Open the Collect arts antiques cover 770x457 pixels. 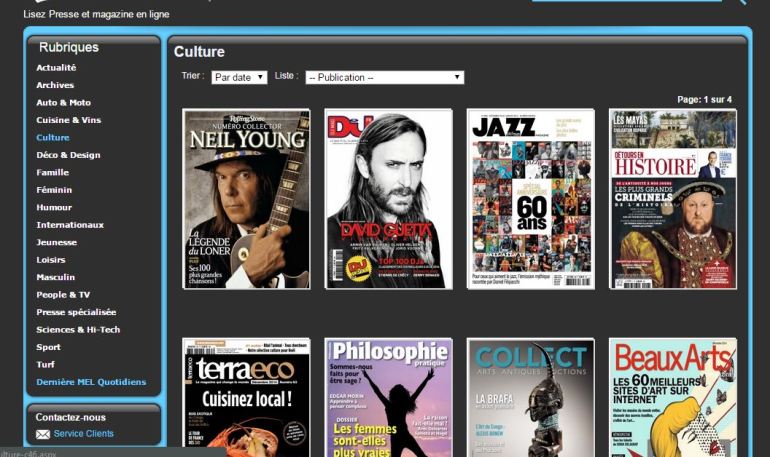pos(530,396)
